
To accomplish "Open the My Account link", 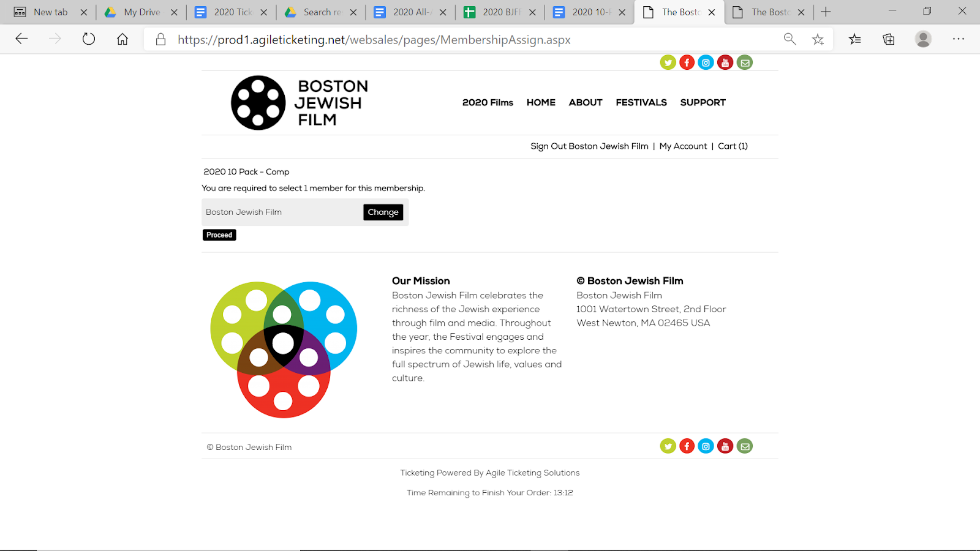I will click(x=683, y=146).
